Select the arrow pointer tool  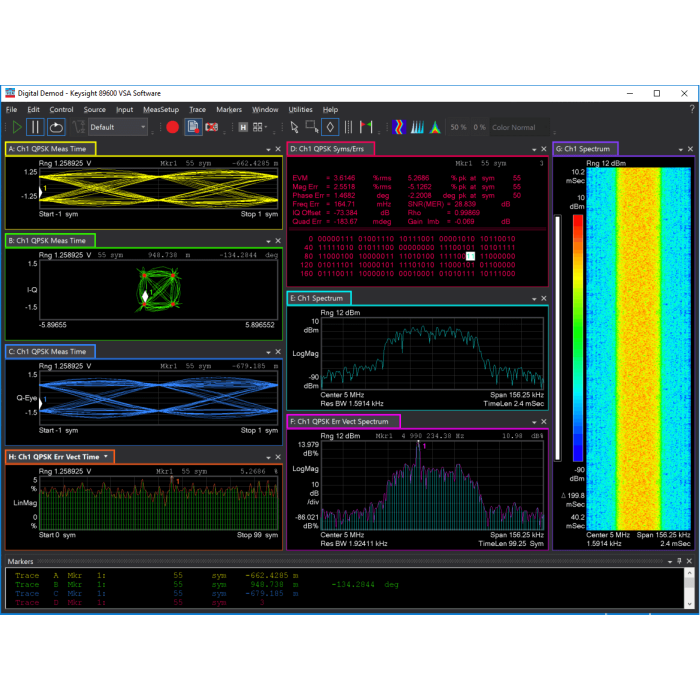[294, 127]
